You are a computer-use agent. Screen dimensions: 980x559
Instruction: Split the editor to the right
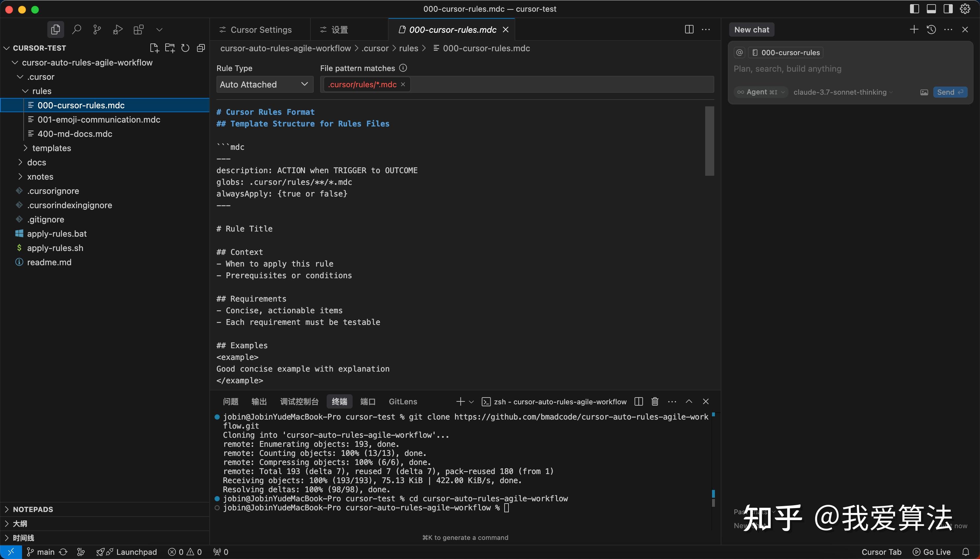[689, 30]
